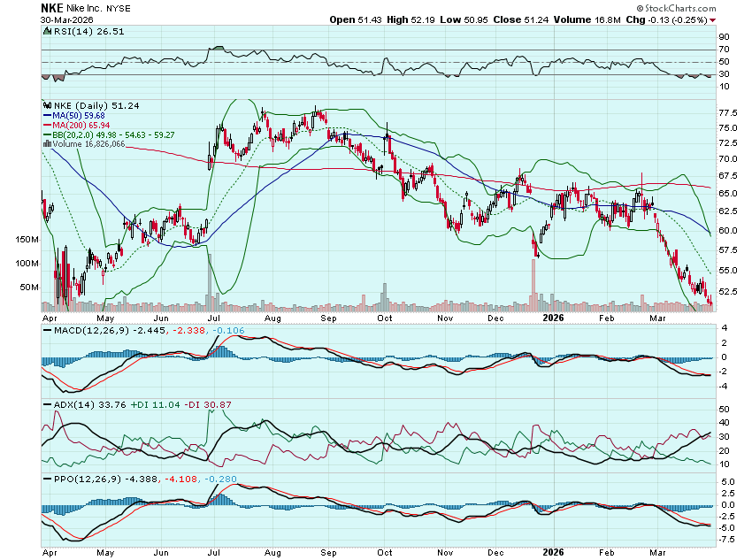Click the -DI 30.87 reading in ADX panel
Screen dimensions: 752x560
(209, 404)
